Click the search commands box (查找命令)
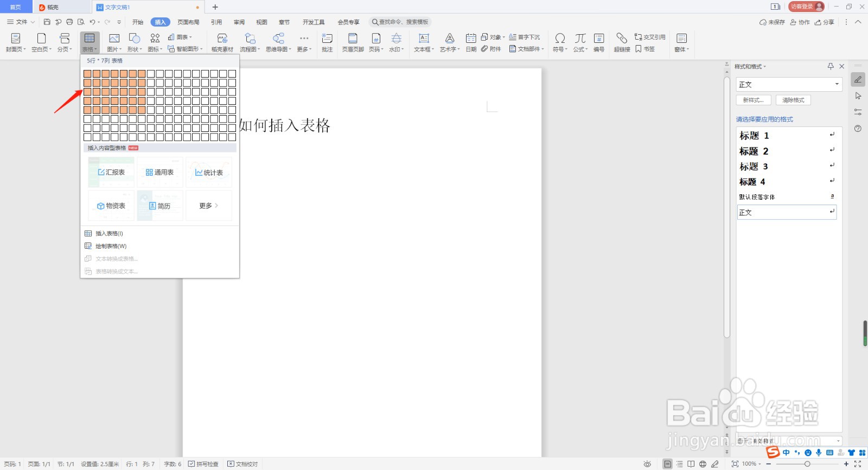This screenshot has width=868, height=470. click(x=400, y=22)
